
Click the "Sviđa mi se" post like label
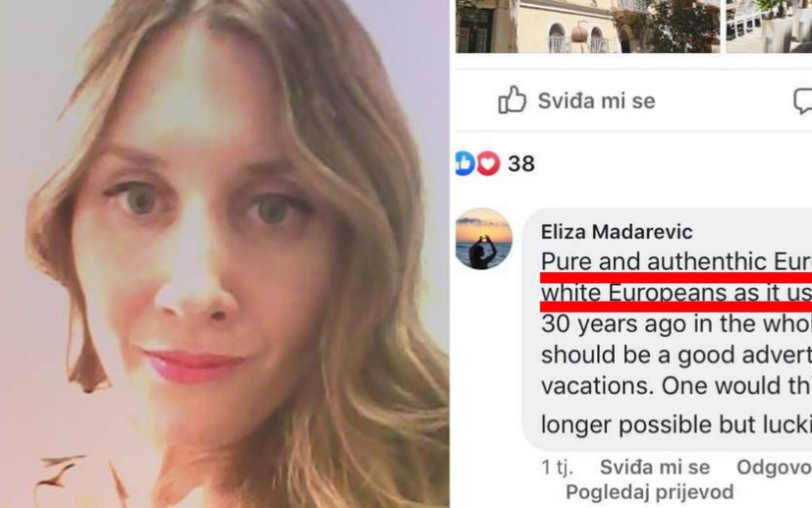[597, 100]
